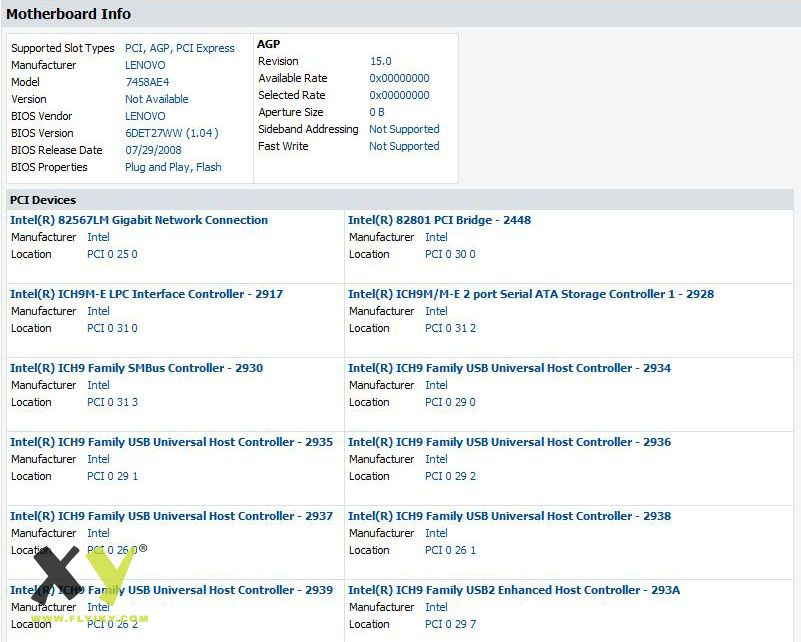The width and height of the screenshot is (801, 642).
Task: Select the Serial ATA Storage Controller 2928 title
Action: (531, 294)
